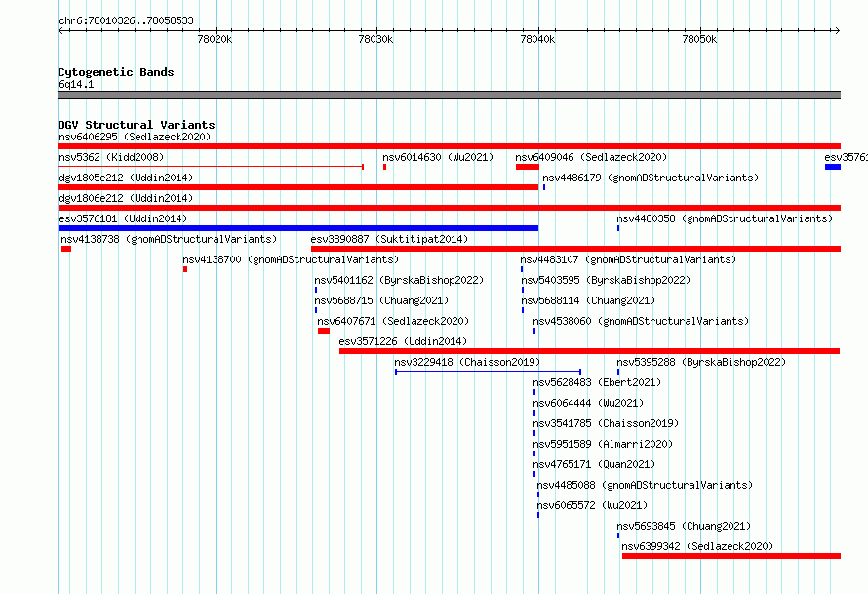Screen dimensions: 868x594
Task: Open nsv4538060 gnomAD variant label
Action: point(641,321)
